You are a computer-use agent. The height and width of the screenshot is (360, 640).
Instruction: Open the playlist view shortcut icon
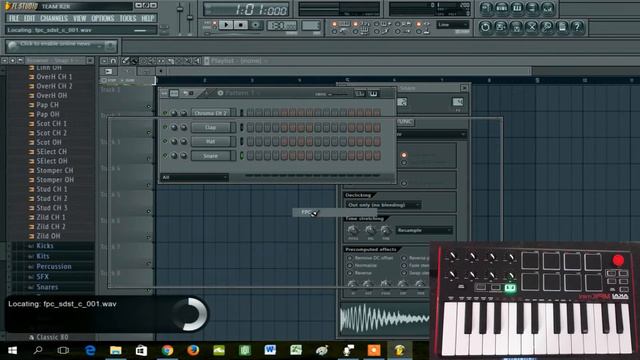point(486,8)
